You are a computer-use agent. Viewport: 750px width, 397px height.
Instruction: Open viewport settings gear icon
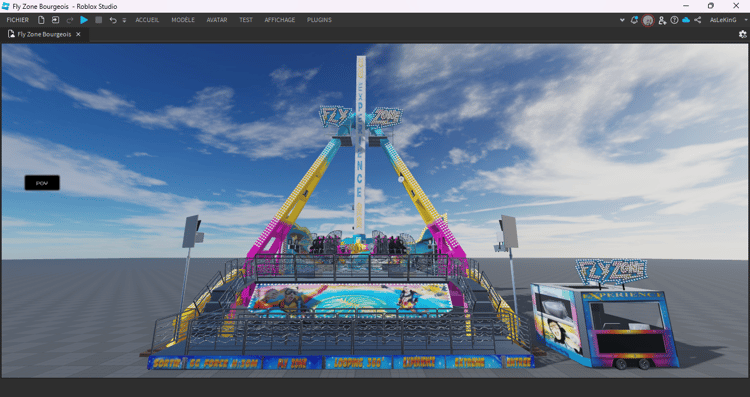742,34
